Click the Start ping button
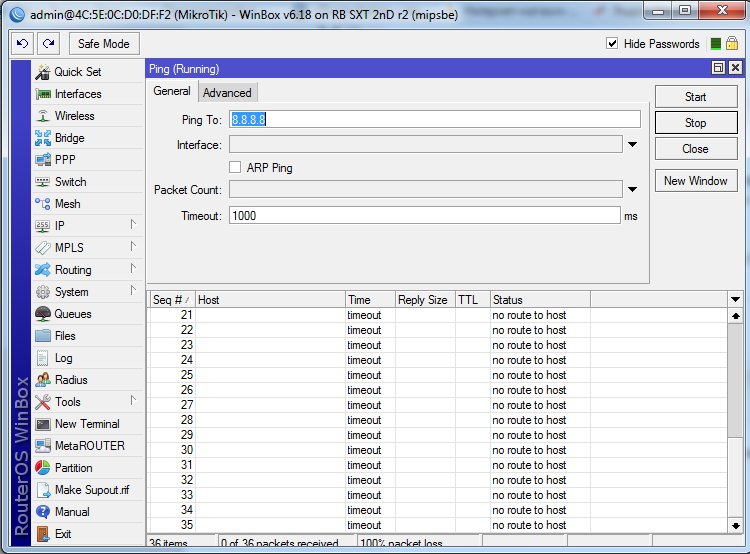The height and width of the screenshot is (554, 750). (x=695, y=97)
